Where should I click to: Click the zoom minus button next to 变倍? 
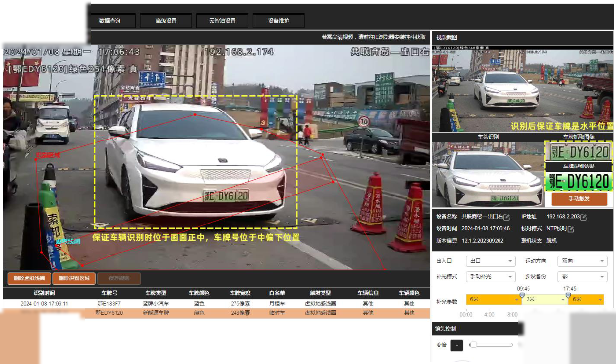(457, 345)
